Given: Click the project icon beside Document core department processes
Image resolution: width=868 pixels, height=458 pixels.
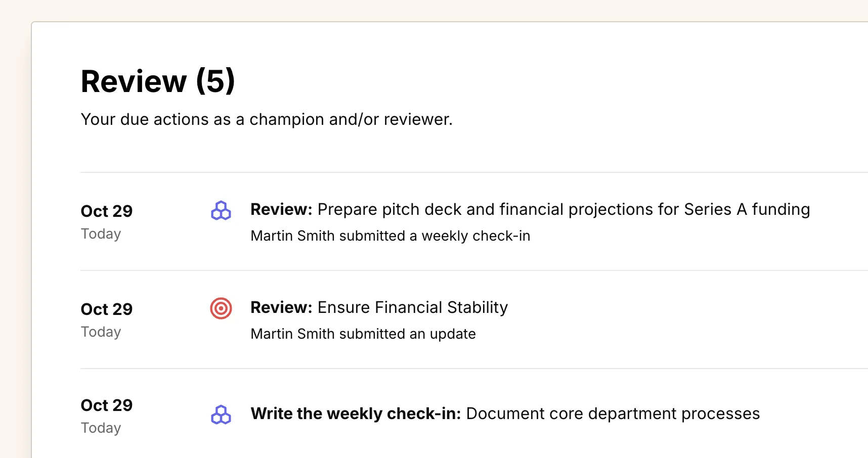Looking at the screenshot, I should tap(221, 415).
